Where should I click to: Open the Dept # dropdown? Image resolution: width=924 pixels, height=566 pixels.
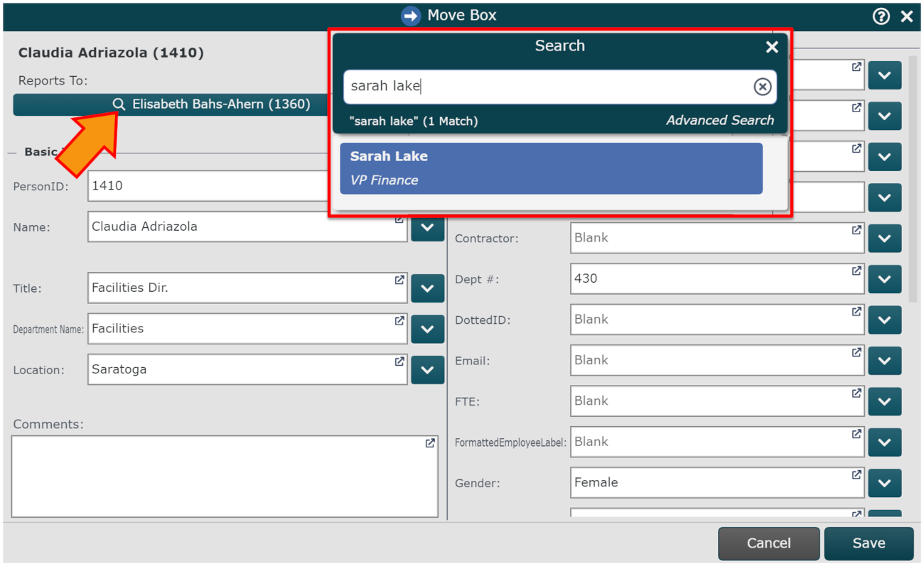point(884,279)
